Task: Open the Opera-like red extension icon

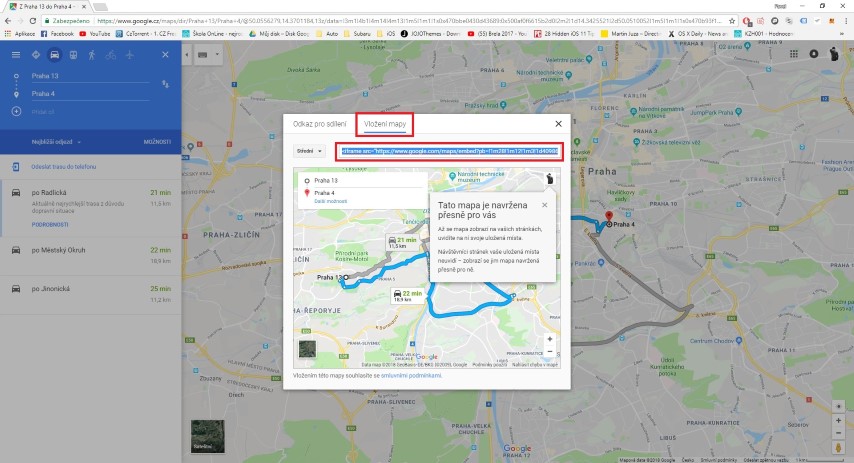Action: [x=747, y=21]
